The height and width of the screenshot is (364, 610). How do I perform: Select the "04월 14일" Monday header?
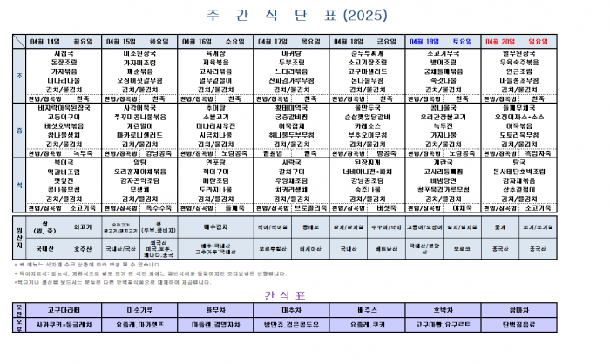(x=64, y=41)
